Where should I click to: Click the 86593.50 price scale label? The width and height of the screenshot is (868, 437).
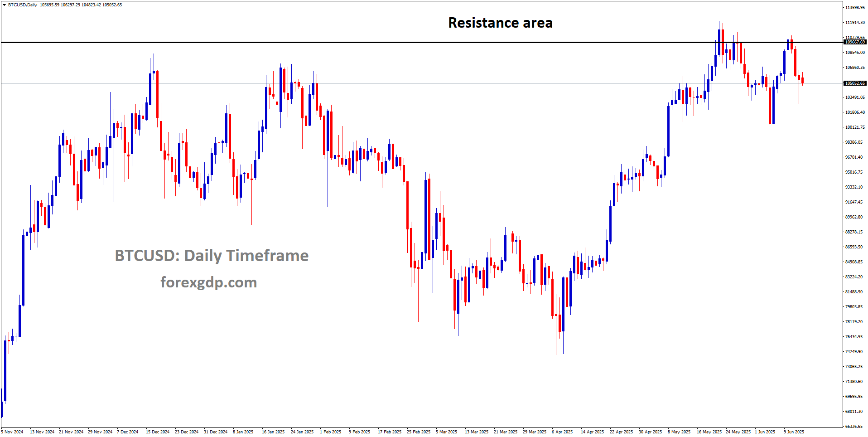[854, 247]
